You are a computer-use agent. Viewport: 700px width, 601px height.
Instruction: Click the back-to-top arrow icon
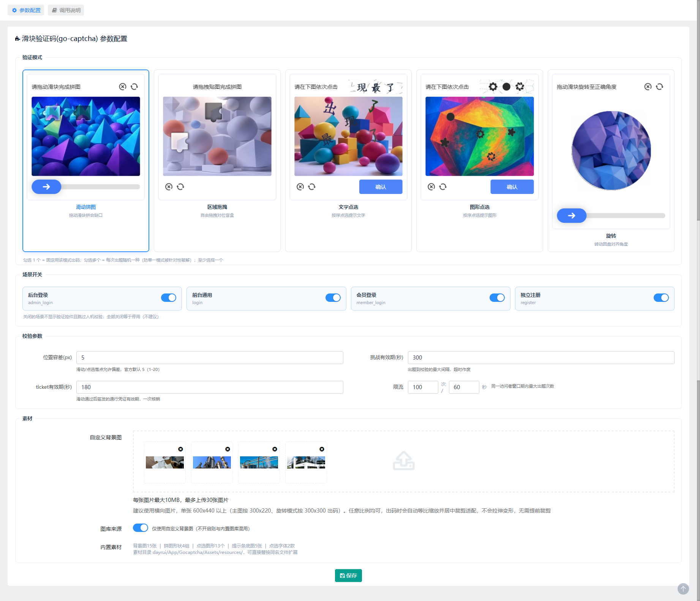683,589
